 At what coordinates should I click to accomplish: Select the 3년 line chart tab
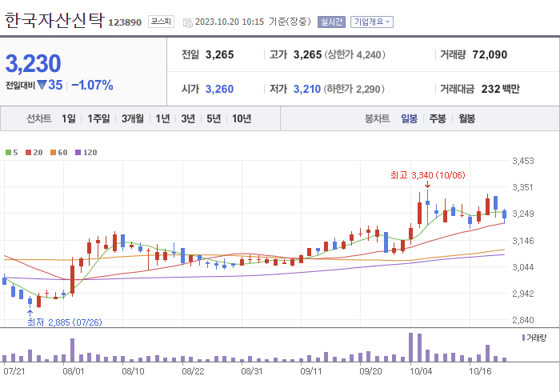188,118
